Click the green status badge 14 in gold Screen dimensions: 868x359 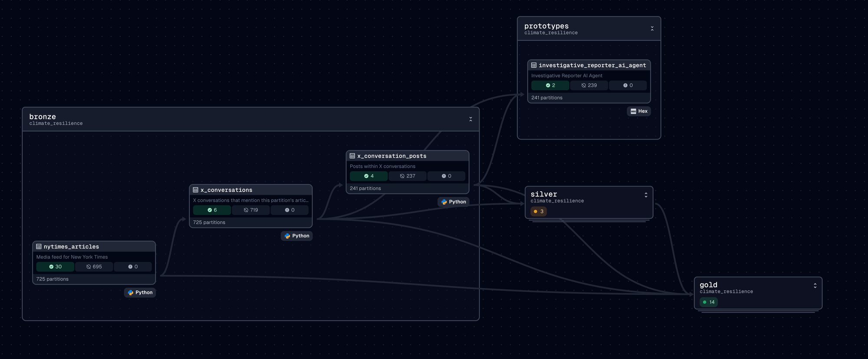(x=709, y=302)
